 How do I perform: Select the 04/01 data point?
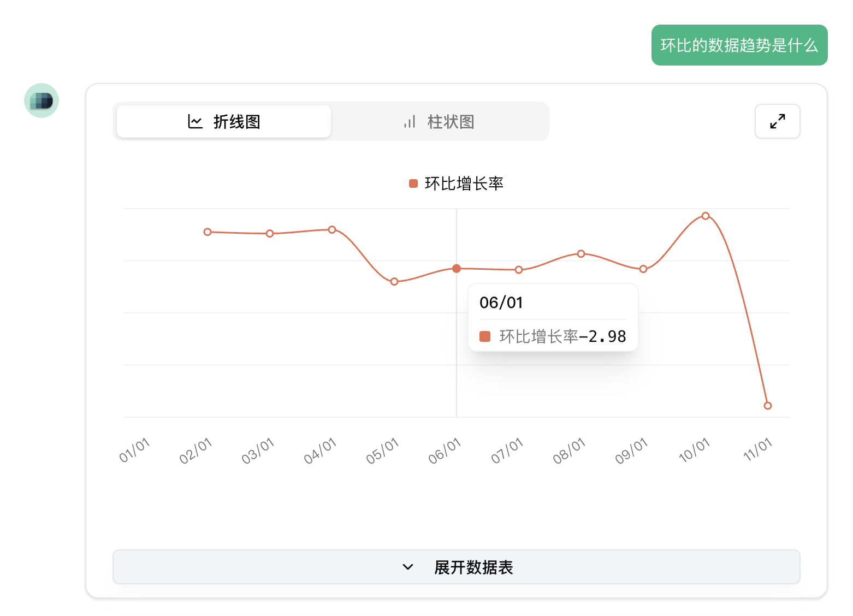[x=332, y=229]
